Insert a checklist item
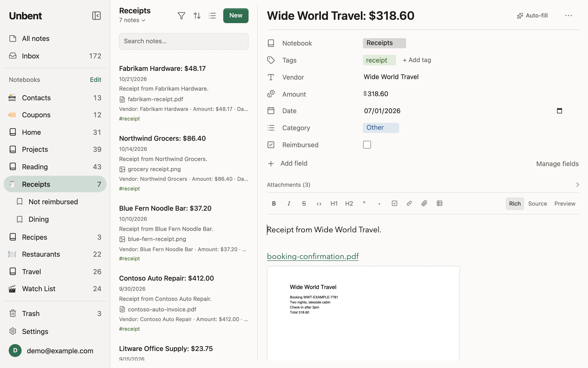The image size is (588, 368). click(x=394, y=204)
